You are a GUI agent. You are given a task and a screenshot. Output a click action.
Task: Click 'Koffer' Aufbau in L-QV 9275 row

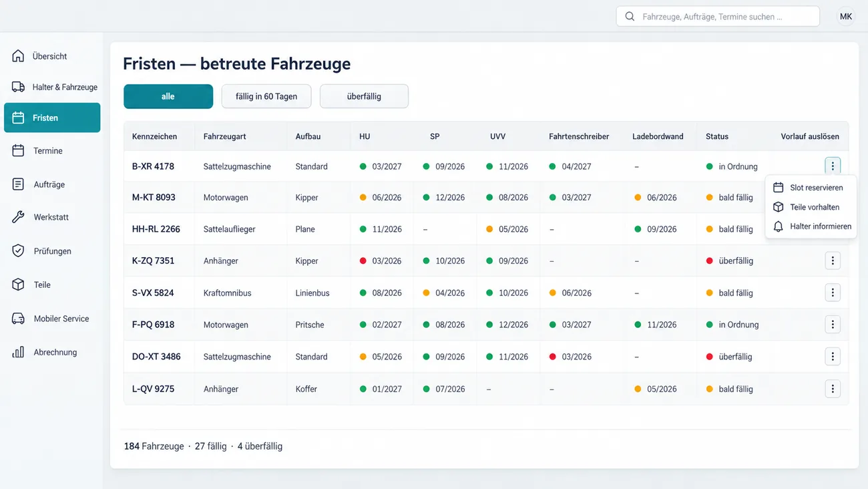[306, 389]
